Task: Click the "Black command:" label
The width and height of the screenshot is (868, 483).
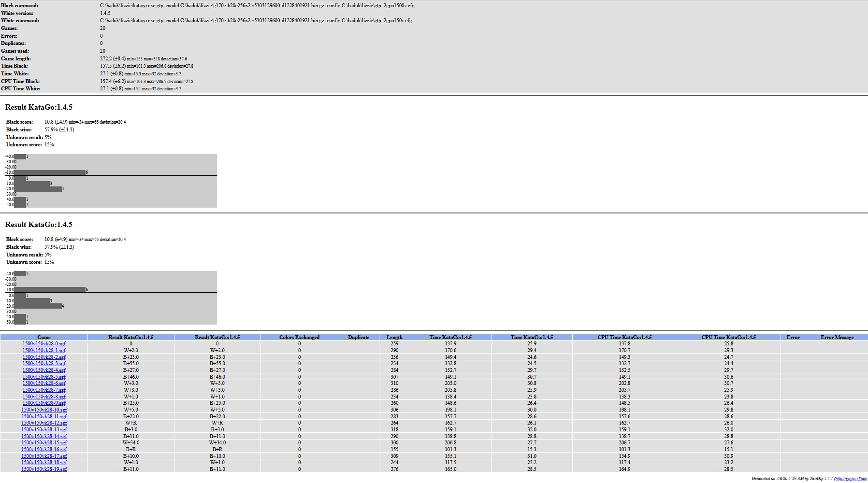Action: (x=19, y=6)
